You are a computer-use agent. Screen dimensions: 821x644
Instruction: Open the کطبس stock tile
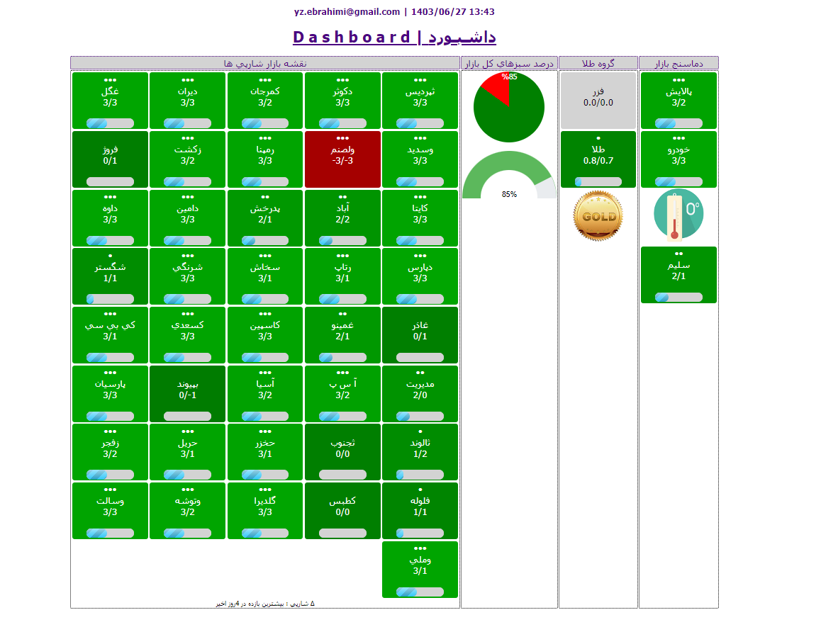click(x=342, y=511)
